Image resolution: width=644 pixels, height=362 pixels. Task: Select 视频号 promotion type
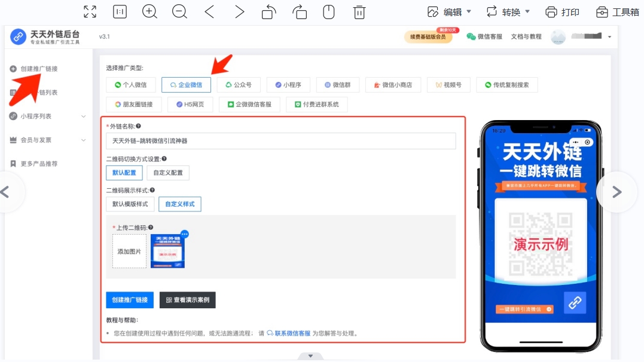pos(448,85)
